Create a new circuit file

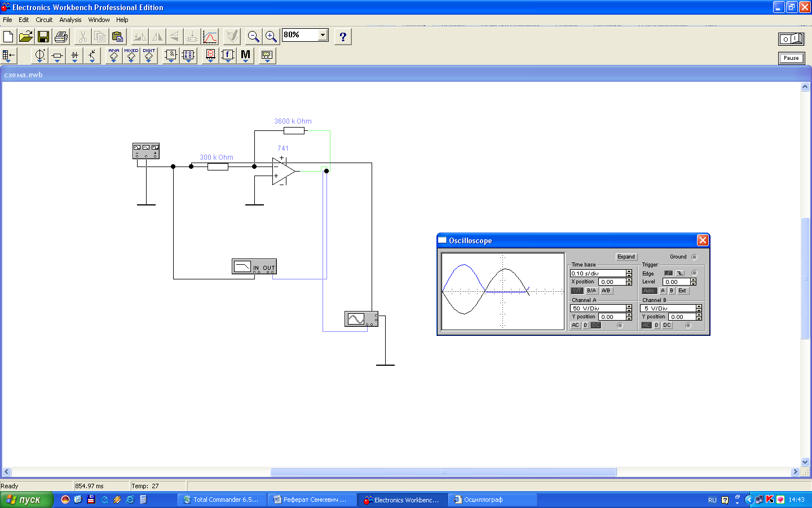click(x=8, y=37)
